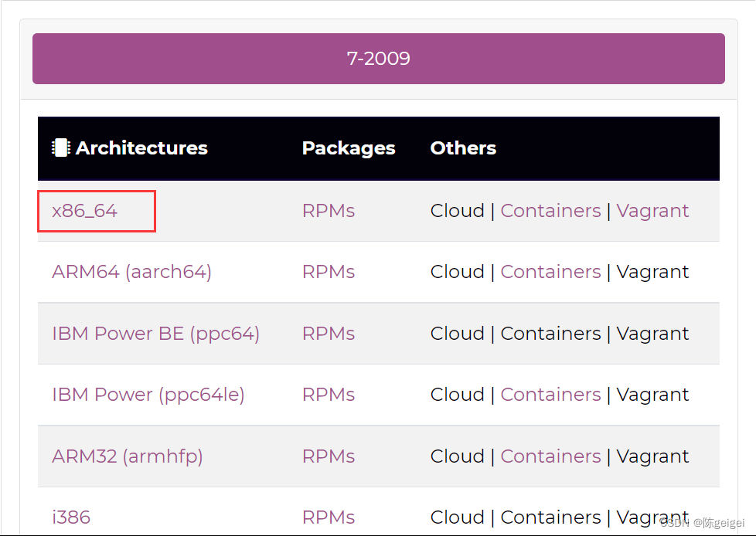The height and width of the screenshot is (536, 756).
Task: Open Containers link in x86_64 row
Action: [550, 211]
